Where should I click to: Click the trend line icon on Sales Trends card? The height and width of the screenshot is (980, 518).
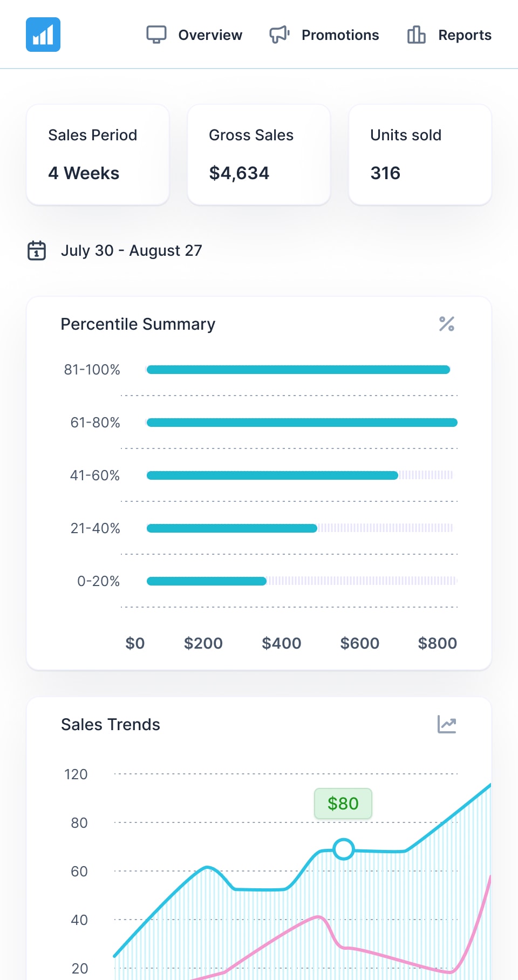pyautogui.click(x=447, y=725)
